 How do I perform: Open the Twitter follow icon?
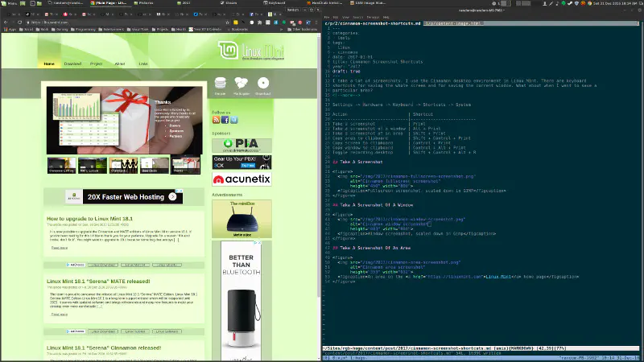(x=233, y=120)
